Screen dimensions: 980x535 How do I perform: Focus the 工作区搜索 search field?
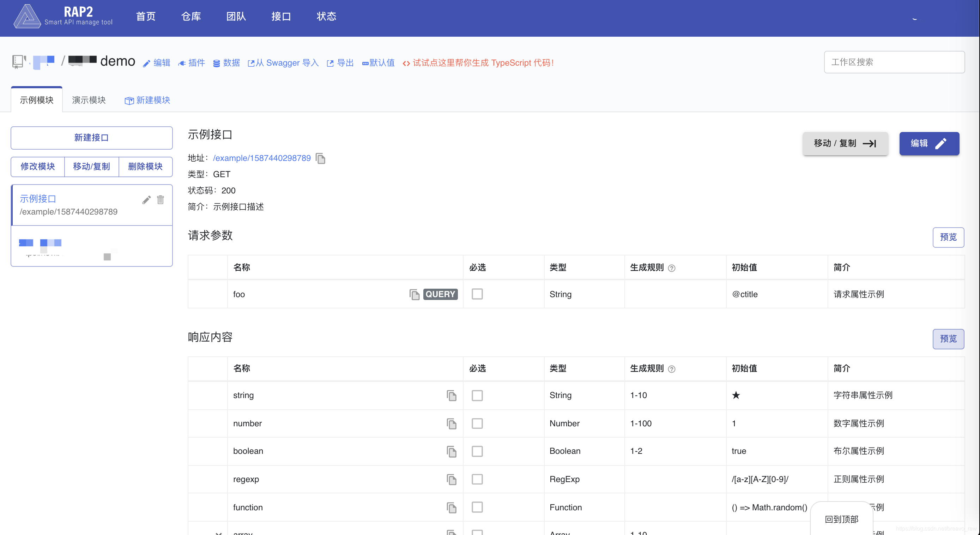coord(894,62)
